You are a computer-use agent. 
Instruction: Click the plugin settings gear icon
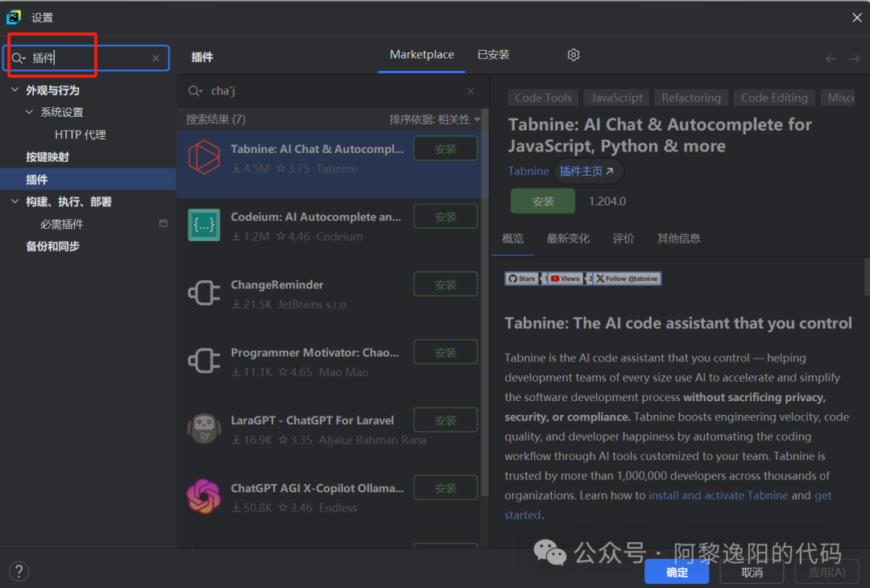point(574,55)
